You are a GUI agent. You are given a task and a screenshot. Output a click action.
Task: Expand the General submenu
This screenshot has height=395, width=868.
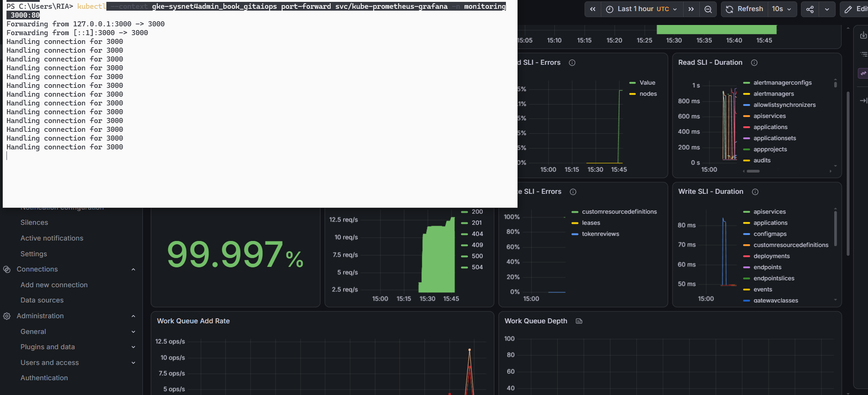coord(133,332)
